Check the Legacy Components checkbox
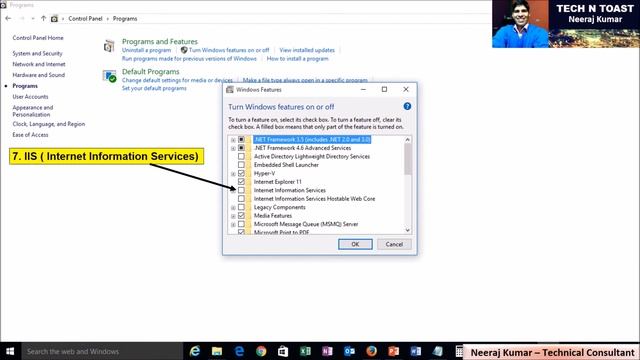The image size is (640, 360). coord(241,207)
